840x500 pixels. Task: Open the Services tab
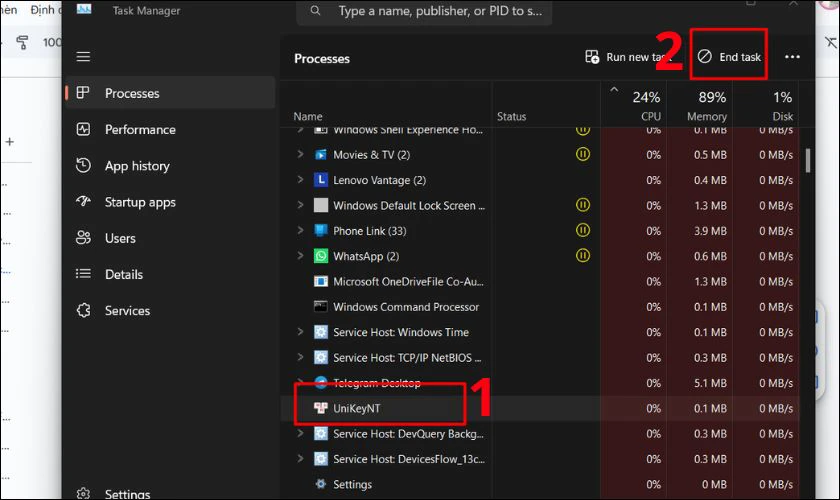tap(170, 310)
